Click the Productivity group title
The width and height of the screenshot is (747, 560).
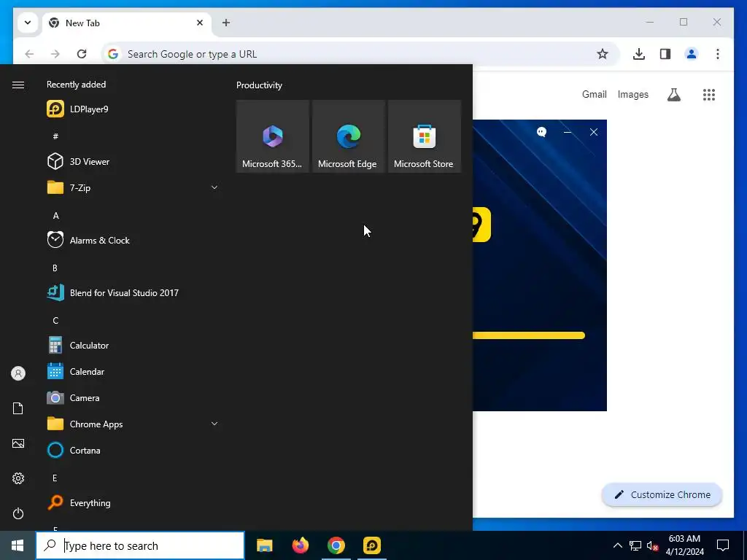(259, 85)
